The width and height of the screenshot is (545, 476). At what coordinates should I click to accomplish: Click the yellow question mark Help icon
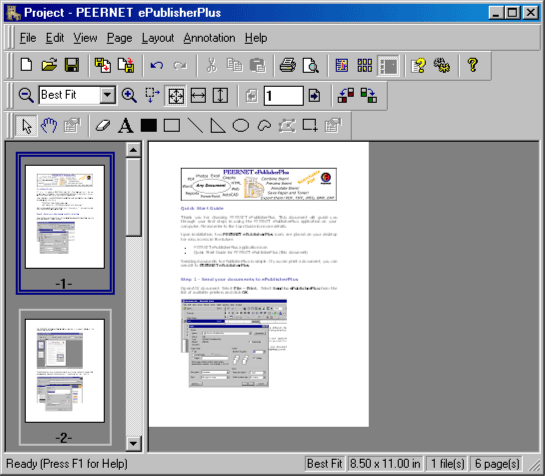[x=418, y=65]
